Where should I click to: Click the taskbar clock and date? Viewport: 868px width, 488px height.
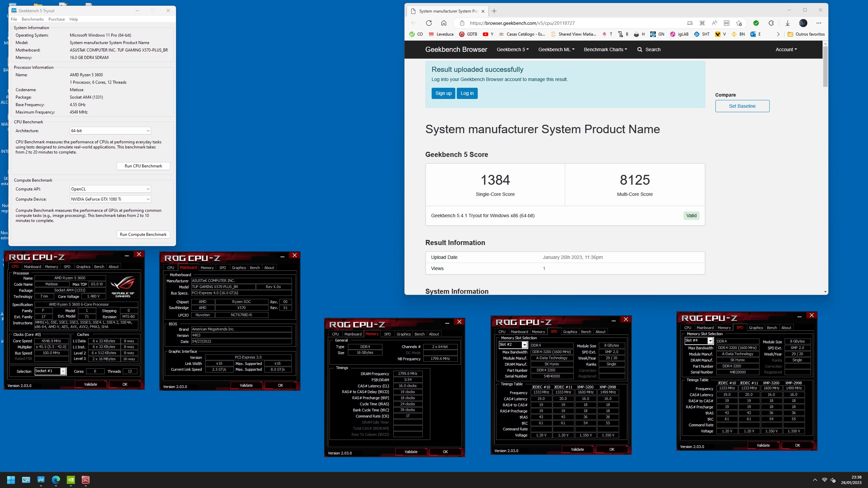point(851,480)
